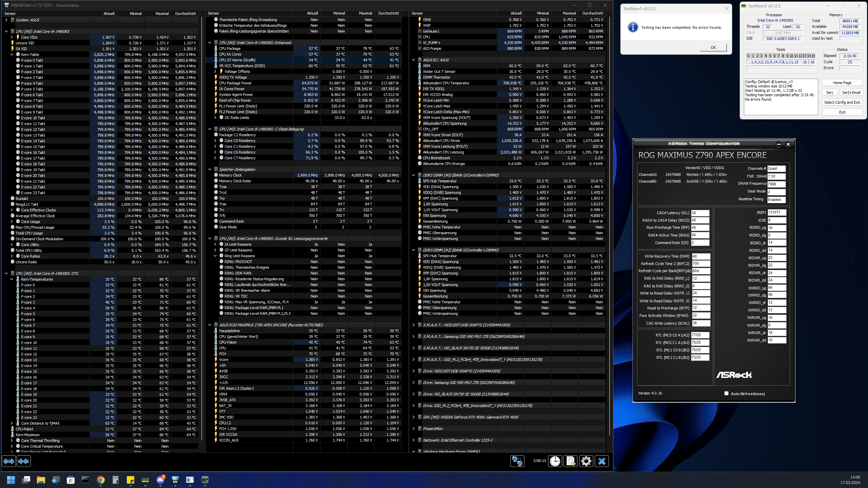Expand the PresentMon sensor group
Image resolution: width=868 pixels, height=488 pixels.
point(413,429)
